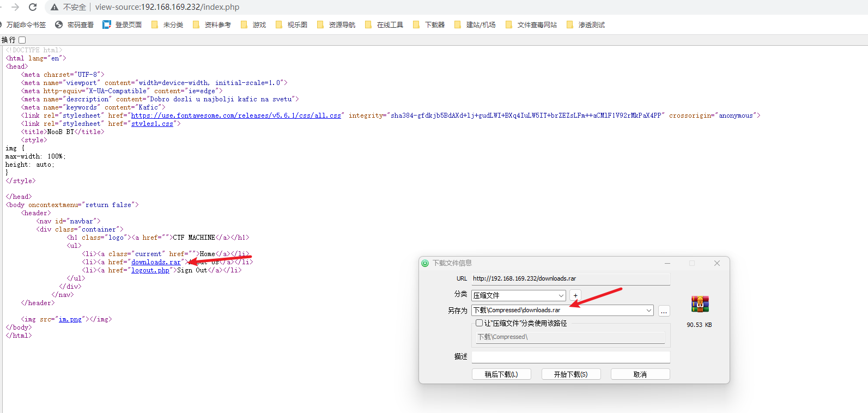Open the 在线工具 bookmark folder
Viewport: 868px width, 413px height.
point(384,25)
